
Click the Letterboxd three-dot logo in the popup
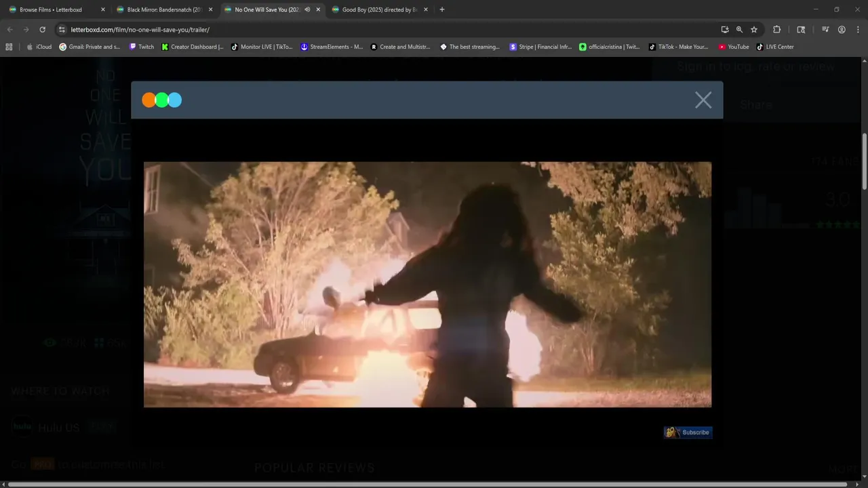point(162,100)
